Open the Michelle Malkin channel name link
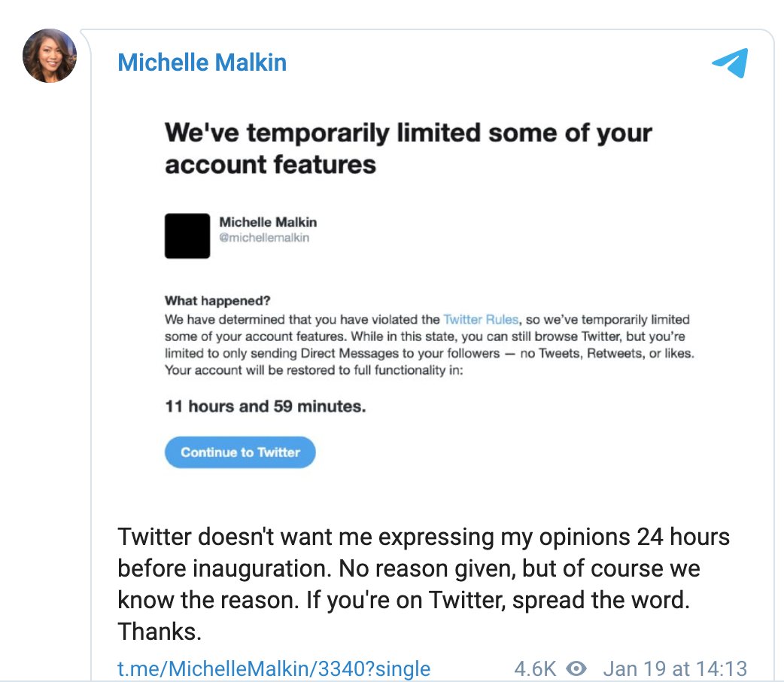784x682 pixels. [202, 62]
